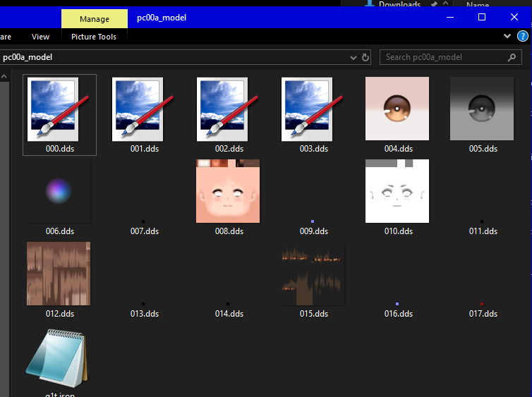Image resolution: width=532 pixels, height=397 pixels.
Task: Click the search magnifier icon
Action: pyautogui.click(x=512, y=58)
